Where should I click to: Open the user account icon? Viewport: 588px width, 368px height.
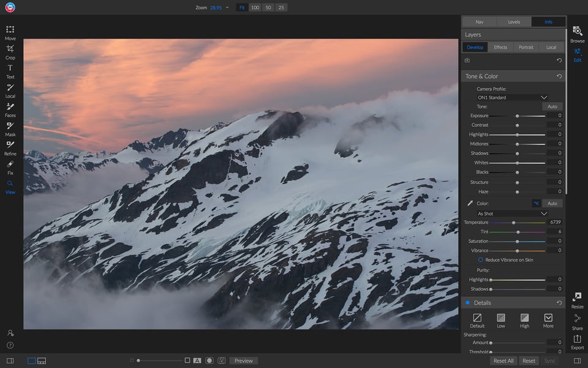tap(10, 333)
